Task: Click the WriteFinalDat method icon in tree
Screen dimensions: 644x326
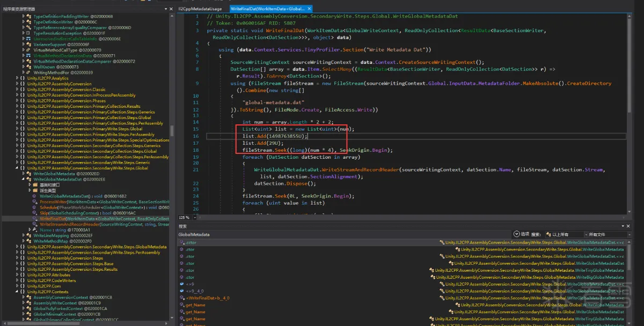Action: (x=35, y=219)
